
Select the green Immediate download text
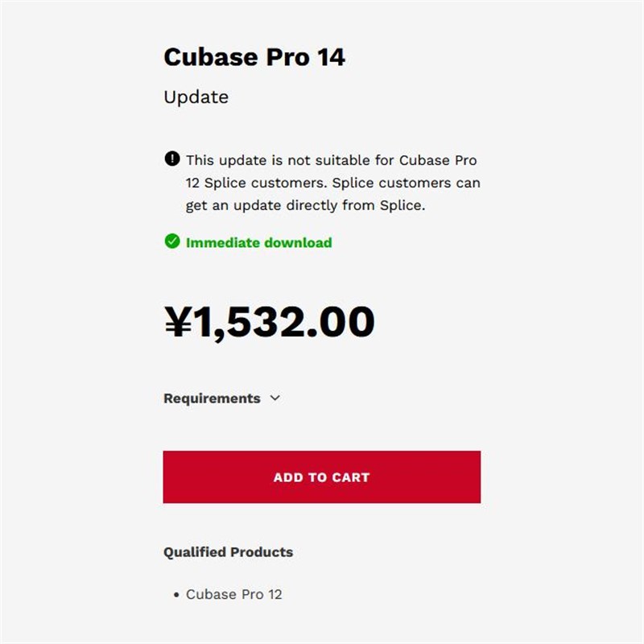click(x=258, y=242)
